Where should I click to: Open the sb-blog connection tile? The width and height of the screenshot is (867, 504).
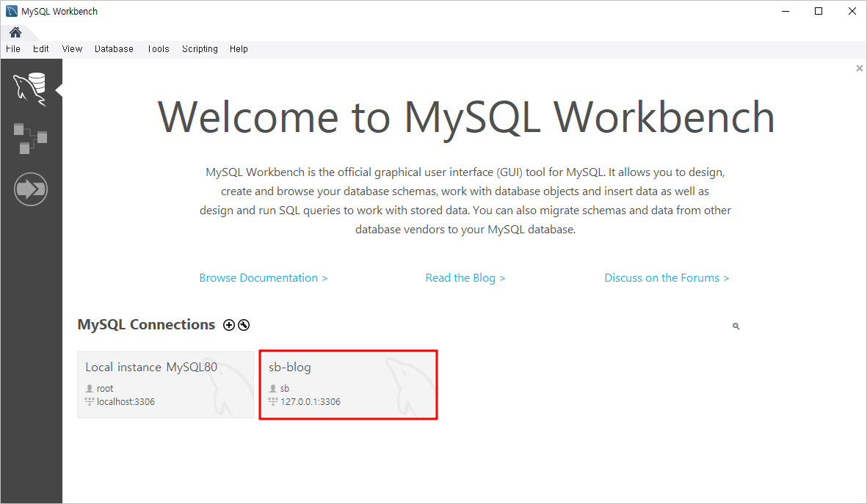tap(349, 384)
